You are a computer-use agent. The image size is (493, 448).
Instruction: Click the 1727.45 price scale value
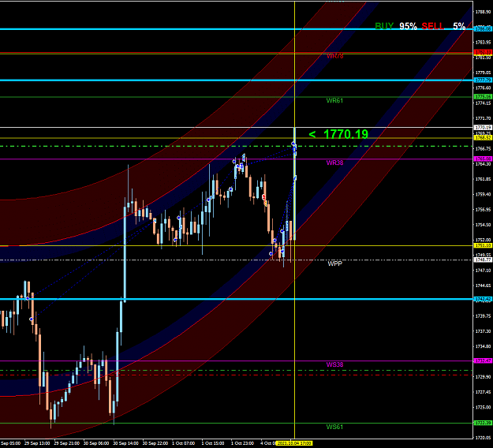coord(483,392)
